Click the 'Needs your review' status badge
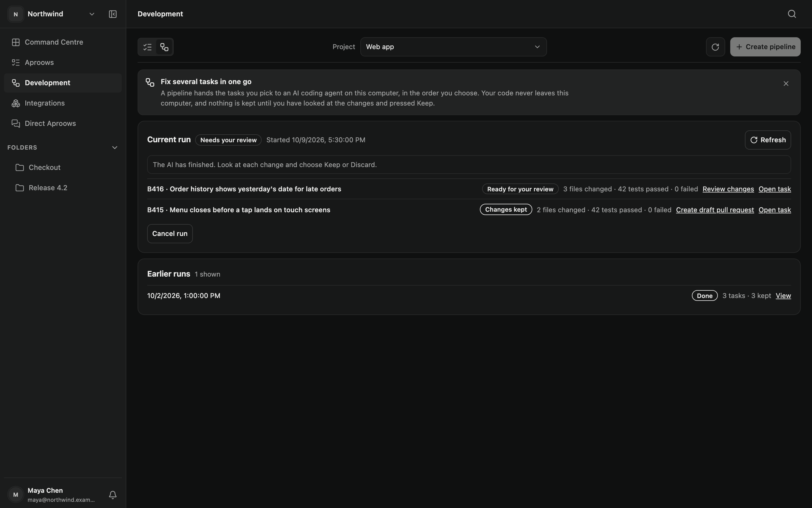 (x=228, y=140)
